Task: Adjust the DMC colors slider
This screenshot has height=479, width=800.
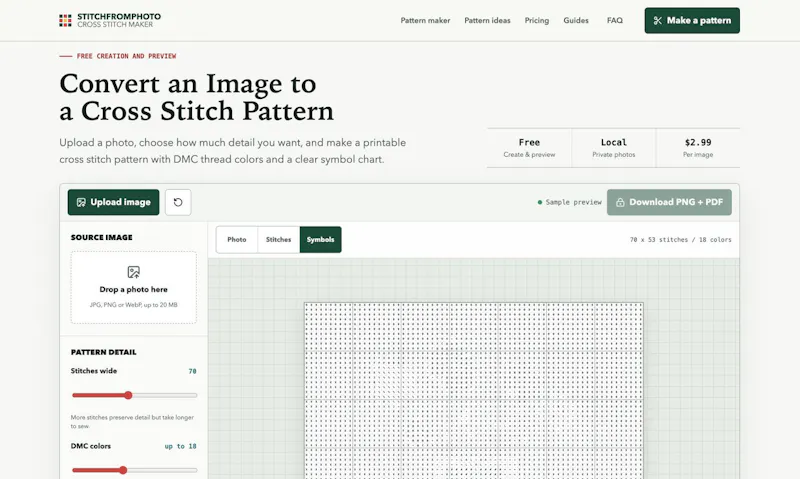Action: point(134,470)
